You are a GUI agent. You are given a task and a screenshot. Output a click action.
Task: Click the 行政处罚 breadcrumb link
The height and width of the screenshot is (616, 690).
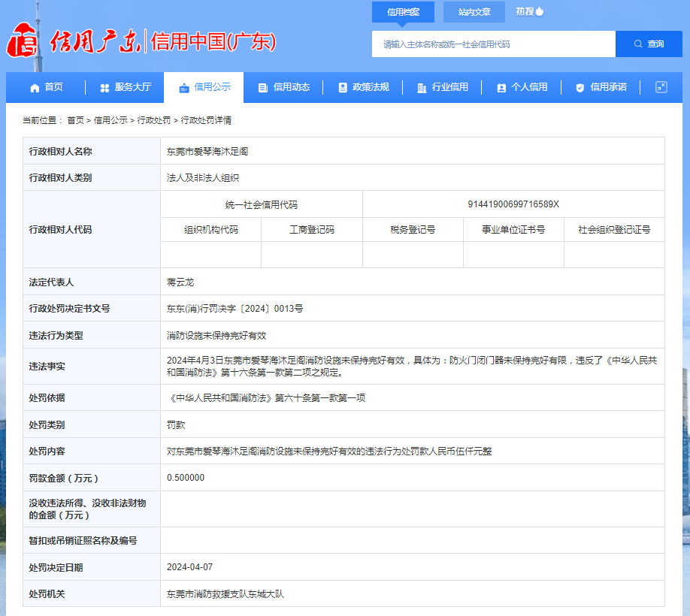point(153,120)
